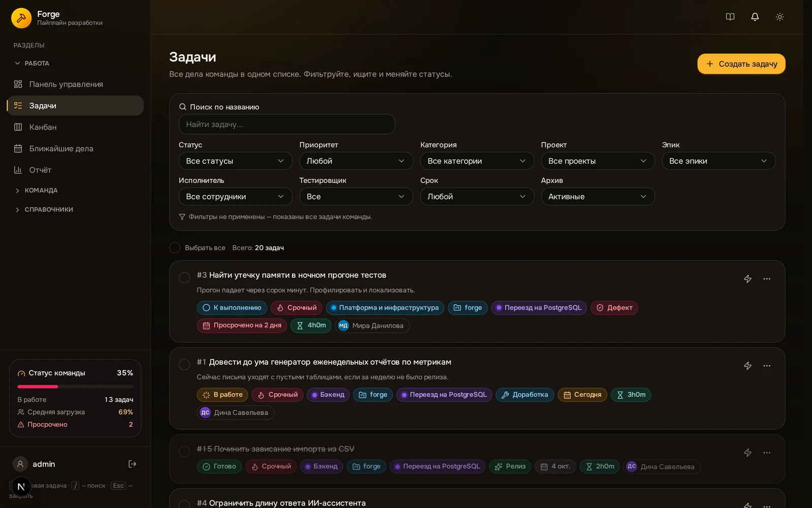The width and height of the screenshot is (812, 508).
Task: Open the Эпик dropdown
Action: point(719,161)
